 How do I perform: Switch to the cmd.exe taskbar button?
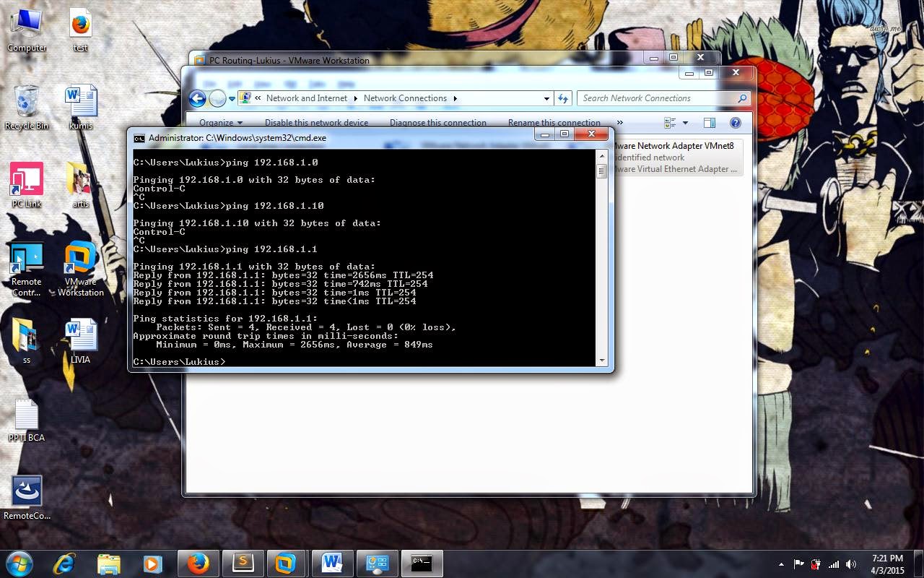pos(422,564)
